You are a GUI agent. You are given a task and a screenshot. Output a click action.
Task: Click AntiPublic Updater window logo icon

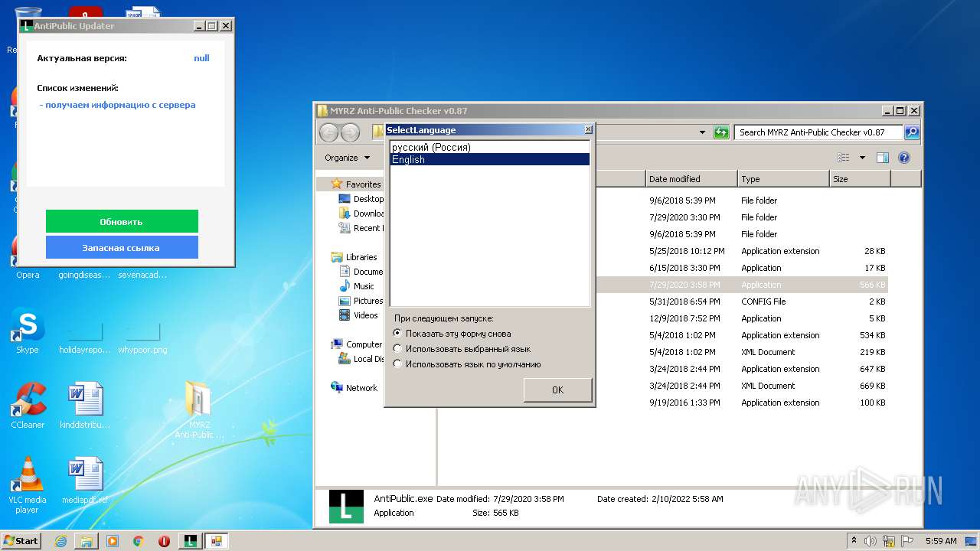tap(27, 25)
